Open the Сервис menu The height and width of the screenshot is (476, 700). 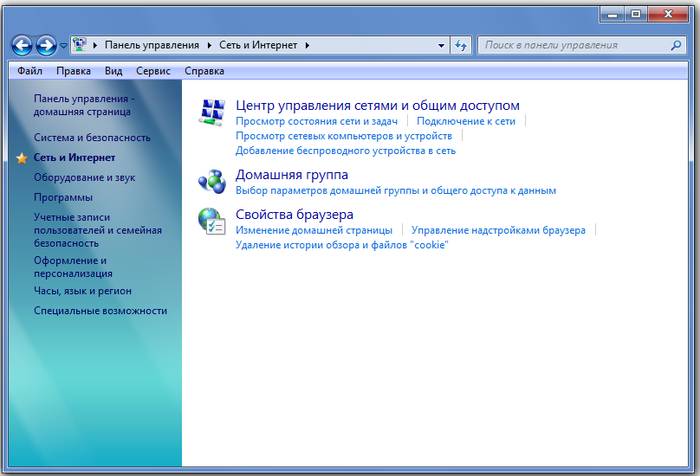point(153,71)
